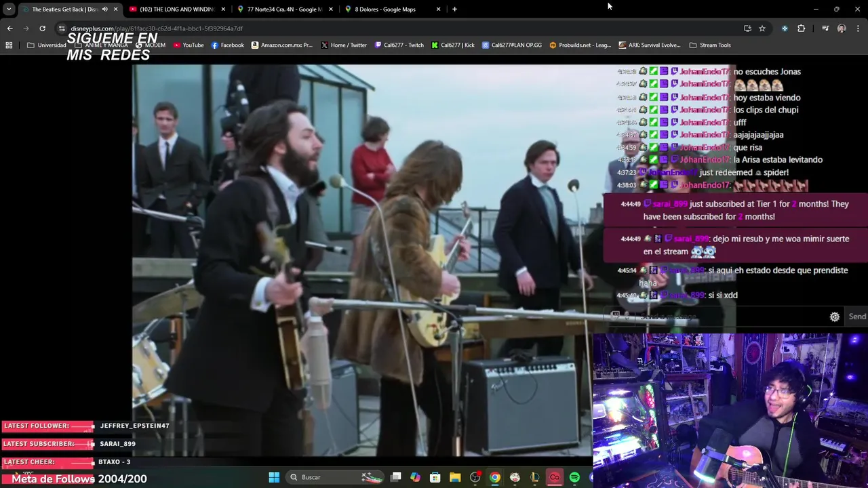This screenshot has height=488, width=868.
Task: Click the install/cast icon in address bar
Action: point(747,28)
